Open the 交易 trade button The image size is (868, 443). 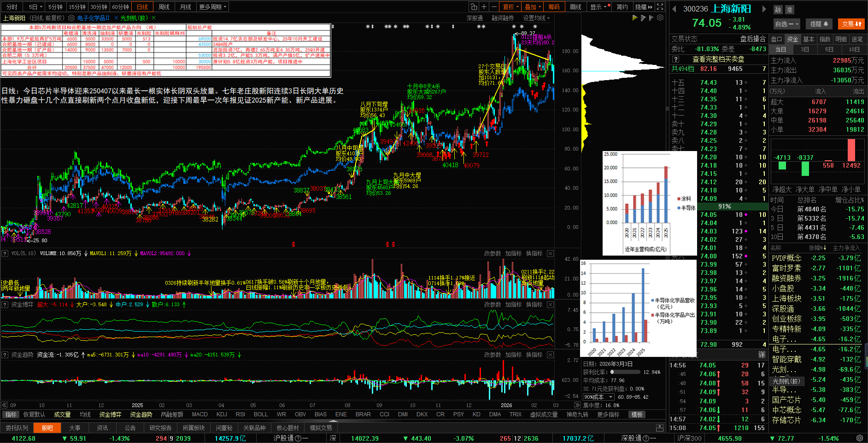click(852, 24)
